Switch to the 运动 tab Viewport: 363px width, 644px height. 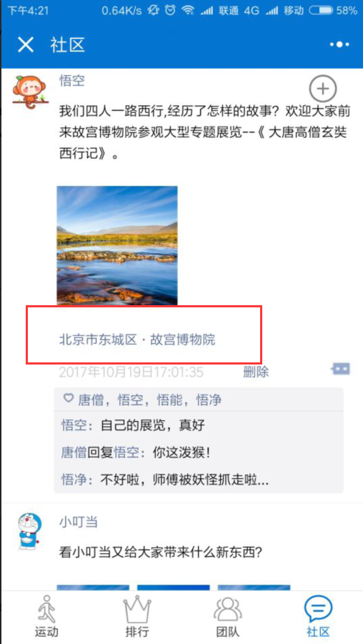click(x=46, y=617)
